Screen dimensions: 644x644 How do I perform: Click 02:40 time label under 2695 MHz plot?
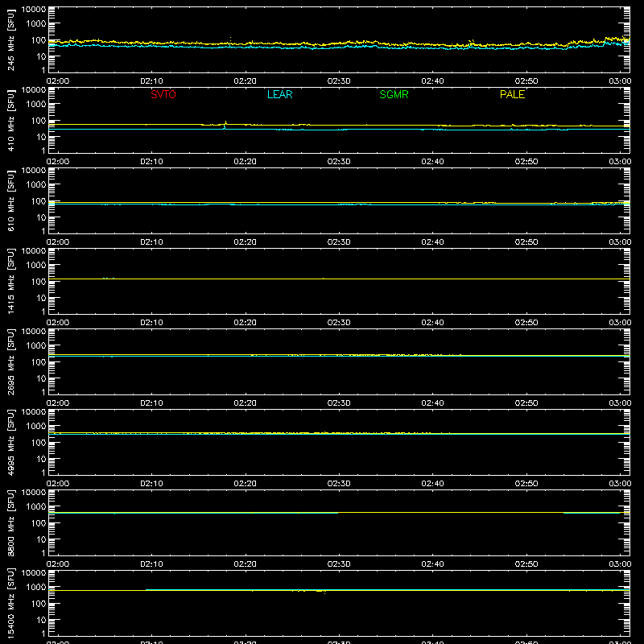[432, 403]
